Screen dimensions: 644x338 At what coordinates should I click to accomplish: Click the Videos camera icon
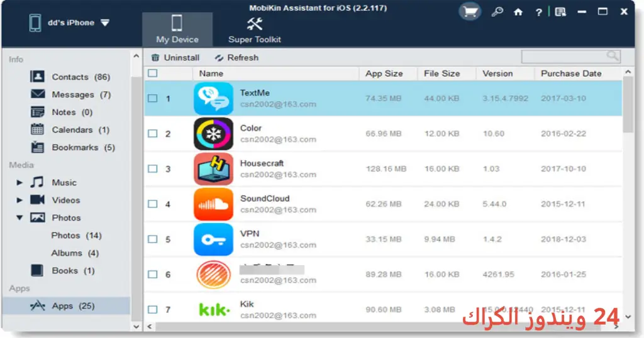(x=37, y=200)
